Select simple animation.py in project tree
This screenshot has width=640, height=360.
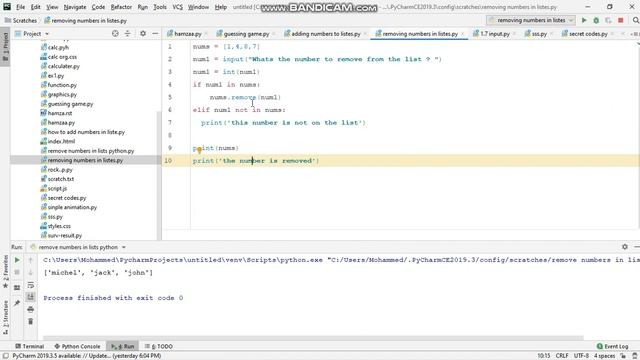[72, 207]
